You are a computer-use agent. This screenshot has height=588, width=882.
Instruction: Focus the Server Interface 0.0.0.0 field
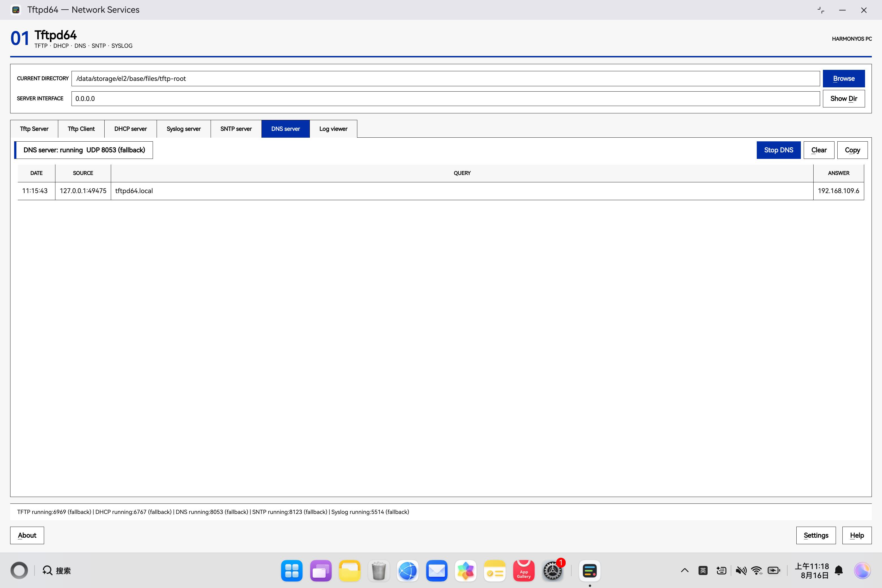[x=446, y=99]
